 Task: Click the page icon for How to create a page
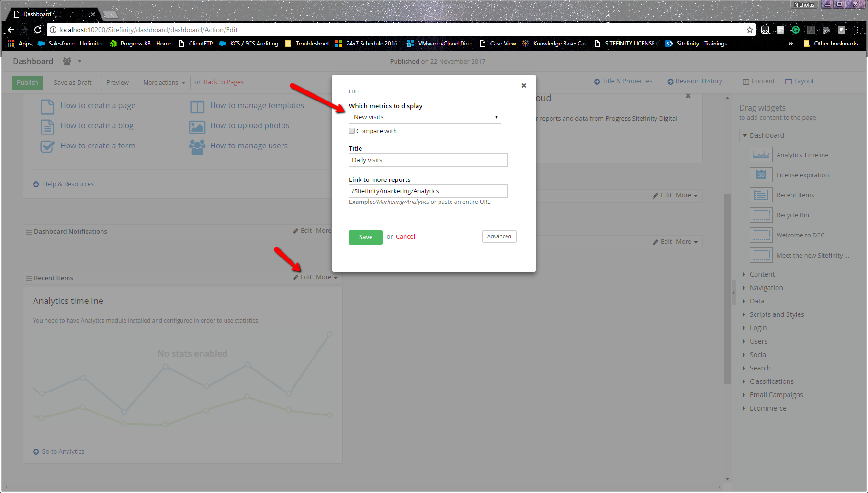(x=47, y=106)
